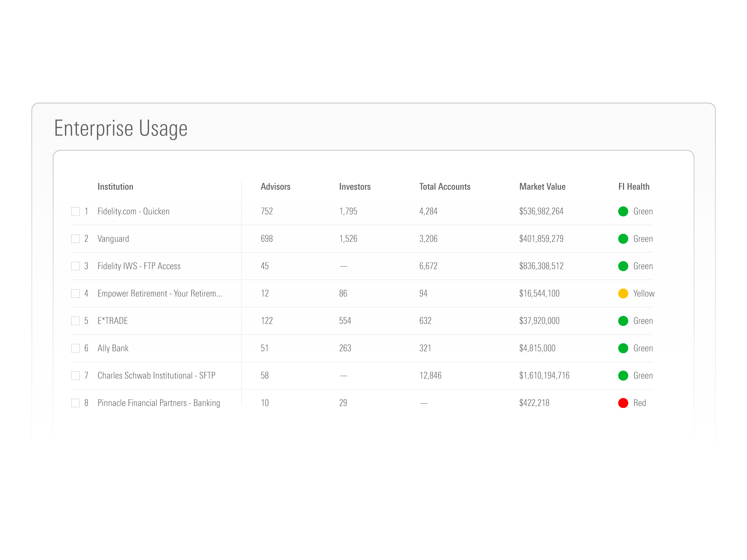Sort by the Advisors column header
Screen dimensions: 747x560
(x=275, y=187)
